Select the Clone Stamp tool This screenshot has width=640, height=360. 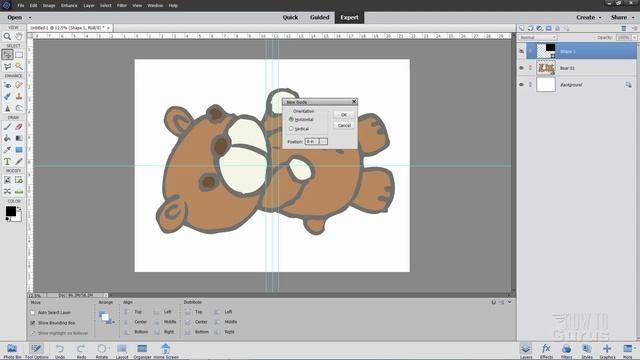19,97
